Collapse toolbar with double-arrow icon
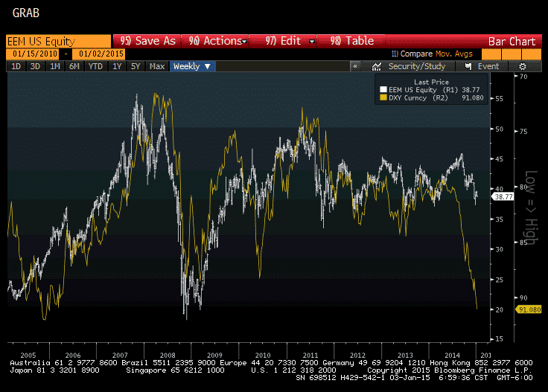The height and width of the screenshot is (392, 548). [356, 66]
